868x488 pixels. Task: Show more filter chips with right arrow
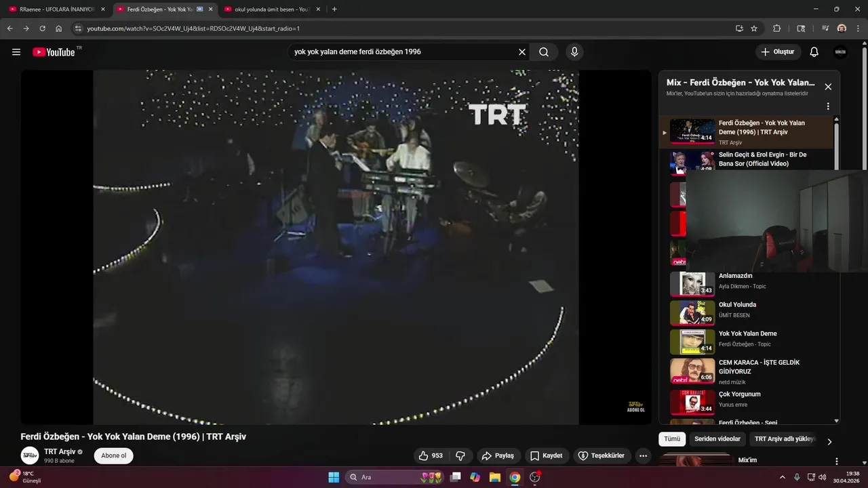click(829, 442)
